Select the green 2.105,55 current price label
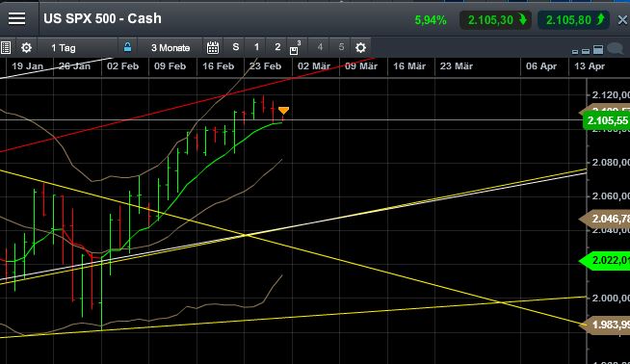 tap(606, 120)
